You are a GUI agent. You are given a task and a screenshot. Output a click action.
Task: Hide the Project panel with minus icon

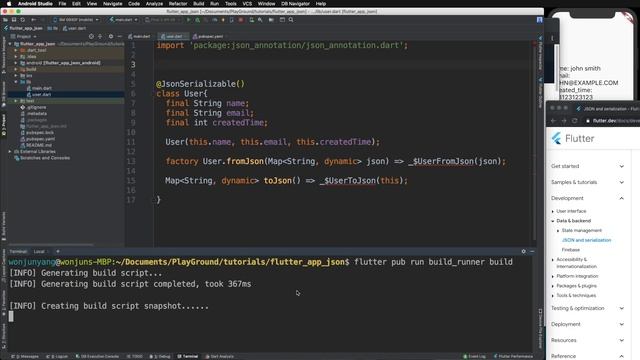tap(120, 36)
